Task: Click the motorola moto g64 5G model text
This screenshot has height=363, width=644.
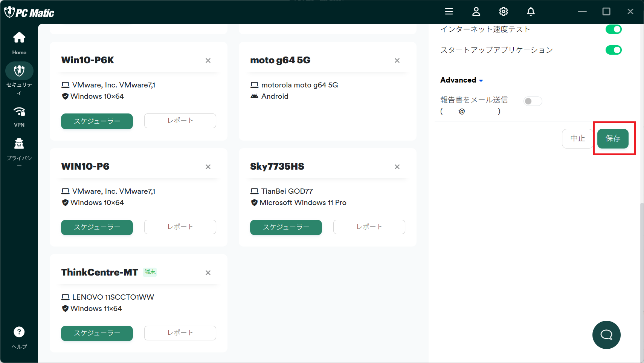Action: tap(299, 85)
